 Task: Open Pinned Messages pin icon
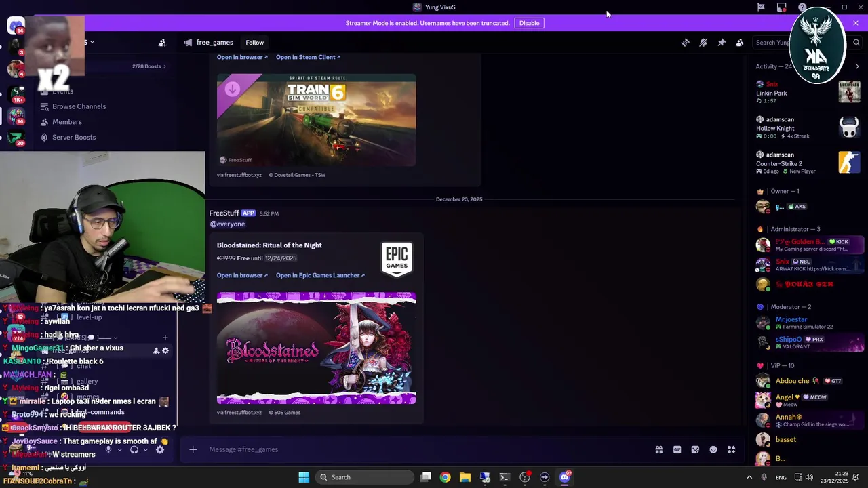coord(722,43)
